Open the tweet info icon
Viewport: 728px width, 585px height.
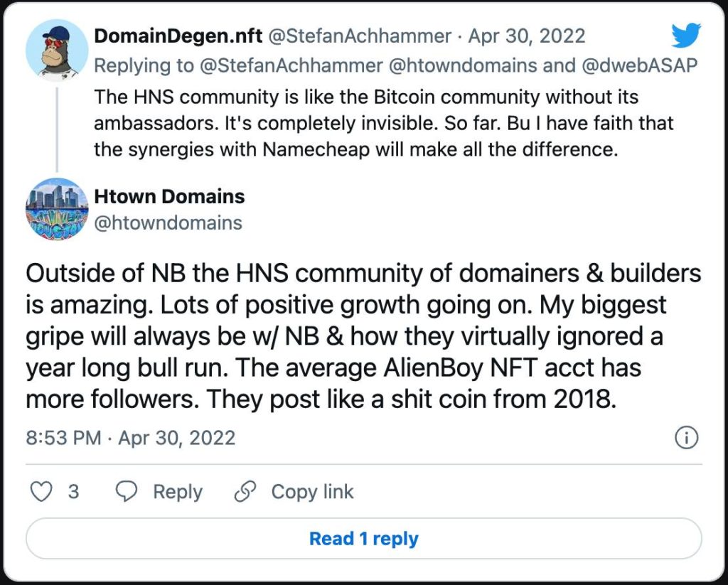point(686,438)
